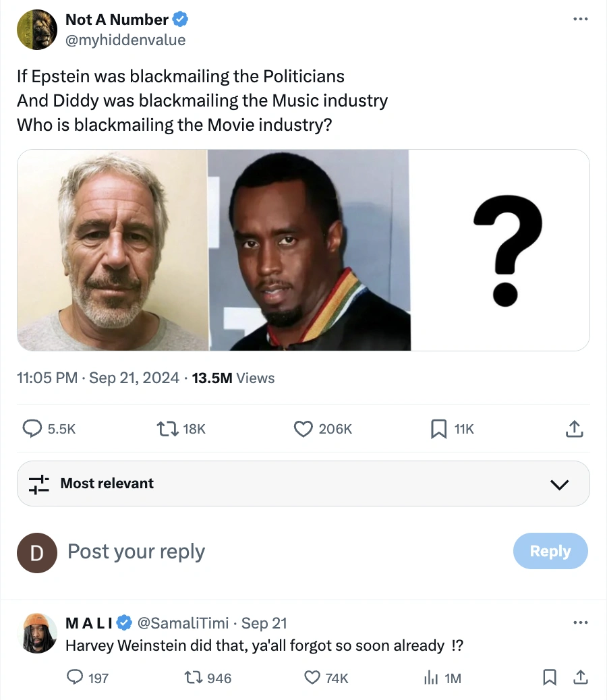
Task: Share the main tweet via the share icon
Action: point(573,428)
